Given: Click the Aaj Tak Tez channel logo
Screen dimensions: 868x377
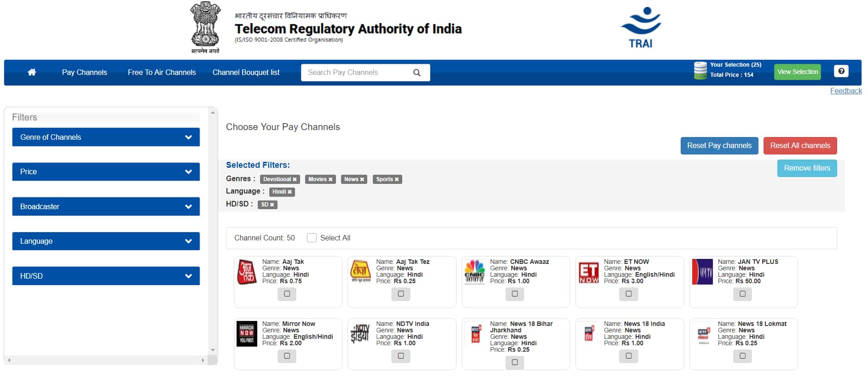Looking at the screenshot, I should (x=361, y=271).
